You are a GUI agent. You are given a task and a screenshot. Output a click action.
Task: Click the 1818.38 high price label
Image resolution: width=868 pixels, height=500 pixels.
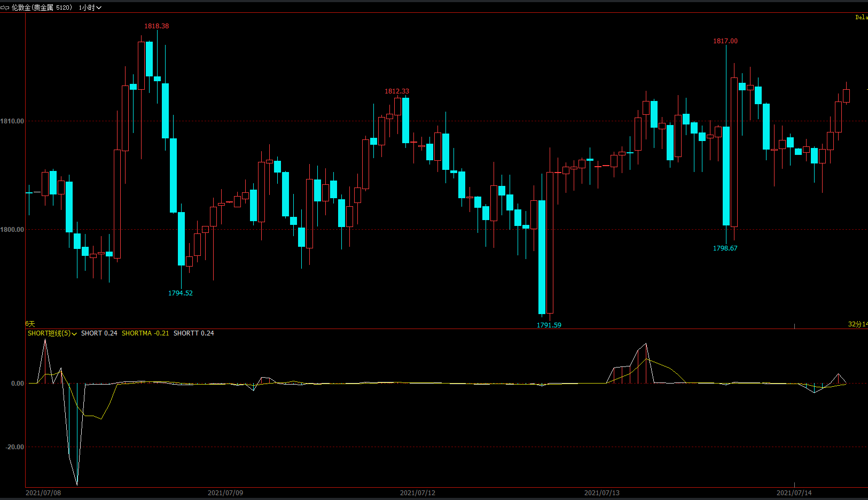coord(157,26)
